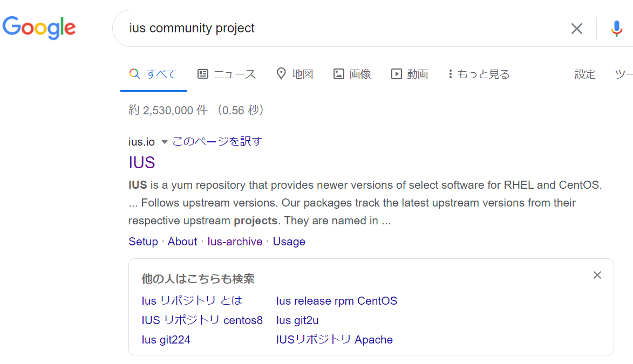Screen dimensions: 633x364
Task: Open the About sitelink
Action: [x=182, y=242]
